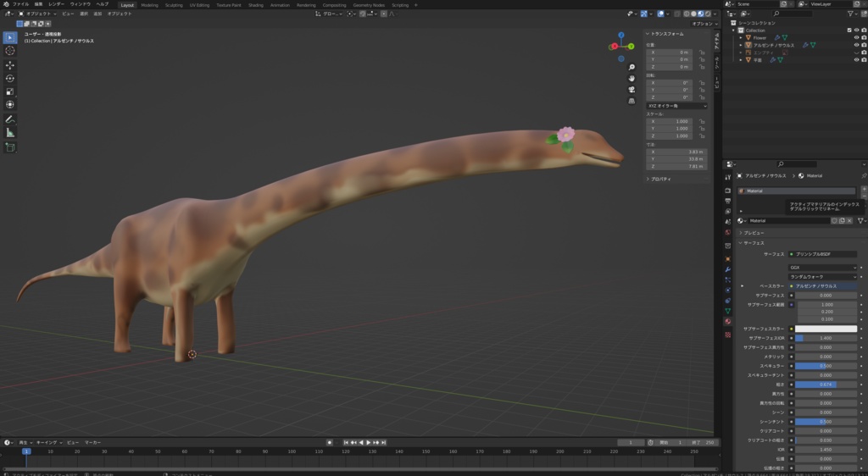
Task: Select the Annotate pencil tool
Action: (x=10, y=119)
